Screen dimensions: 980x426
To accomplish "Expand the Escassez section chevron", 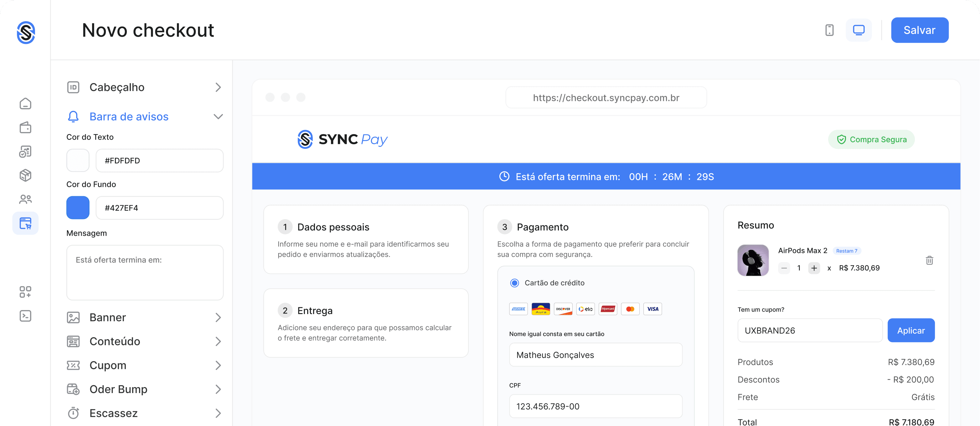I will click(x=218, y=413).
